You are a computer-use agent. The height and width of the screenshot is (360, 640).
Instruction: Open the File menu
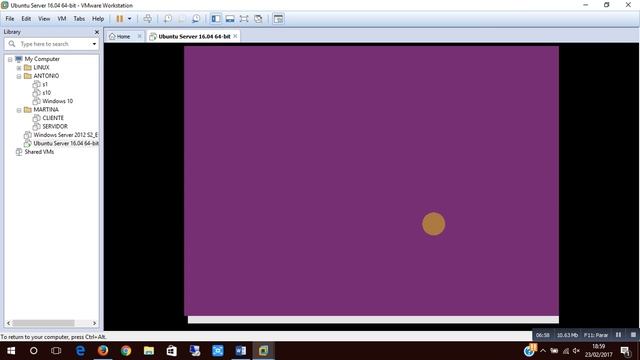click(10, 19)
